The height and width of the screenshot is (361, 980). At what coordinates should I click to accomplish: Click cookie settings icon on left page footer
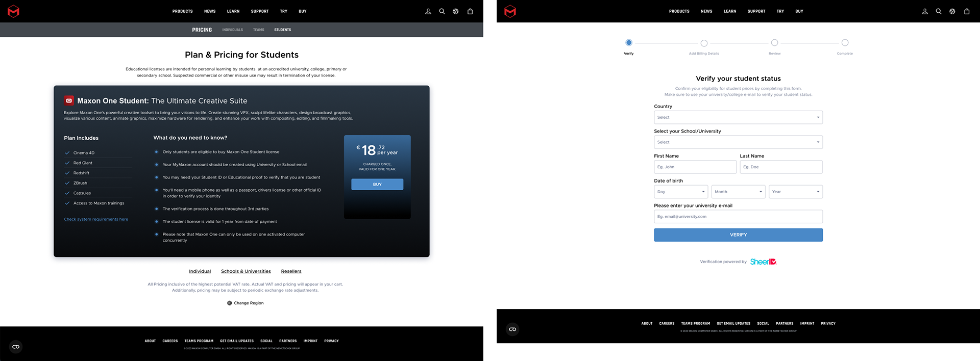(x=16, y=347)
